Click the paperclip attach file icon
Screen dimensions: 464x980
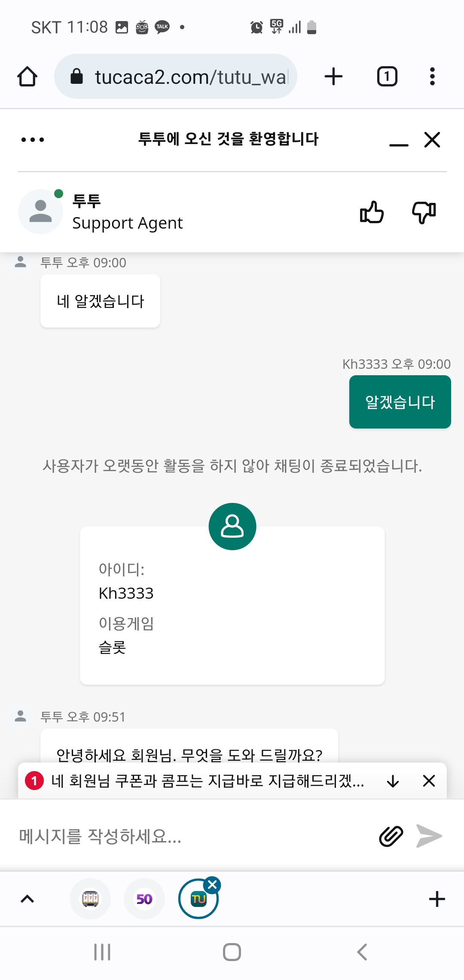[x=391, y=836]
